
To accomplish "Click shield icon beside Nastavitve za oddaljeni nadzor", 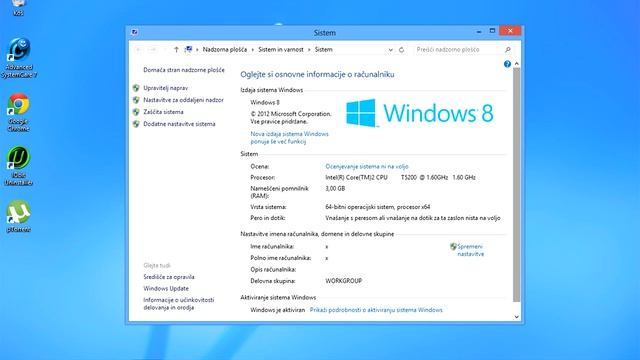I will 136,100.
